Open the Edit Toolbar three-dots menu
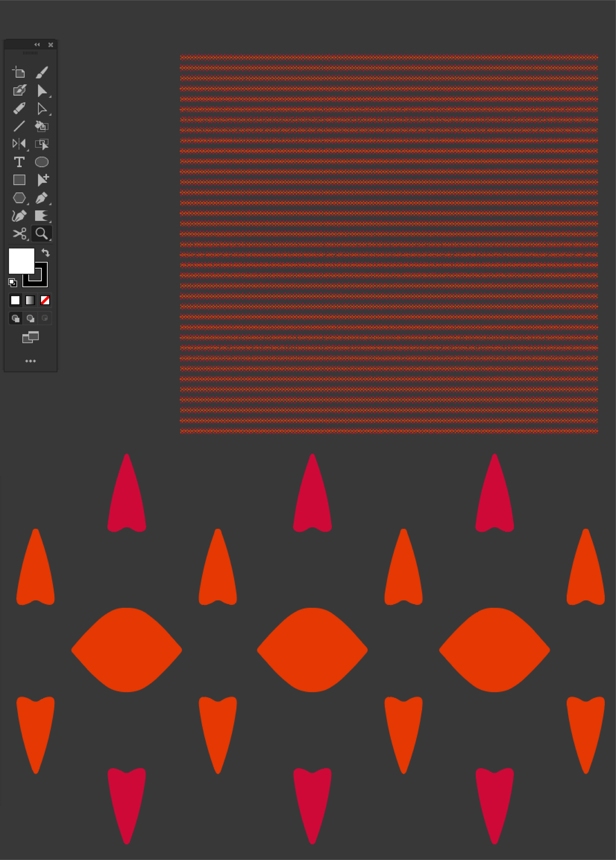 click(30, 361)
